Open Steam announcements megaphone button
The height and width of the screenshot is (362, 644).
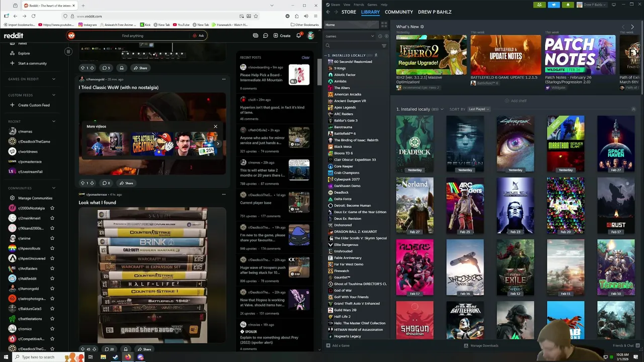553,5
